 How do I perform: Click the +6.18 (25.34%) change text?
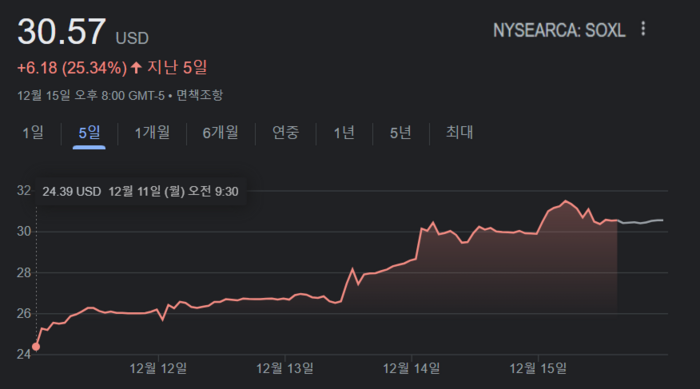[72, 68]
